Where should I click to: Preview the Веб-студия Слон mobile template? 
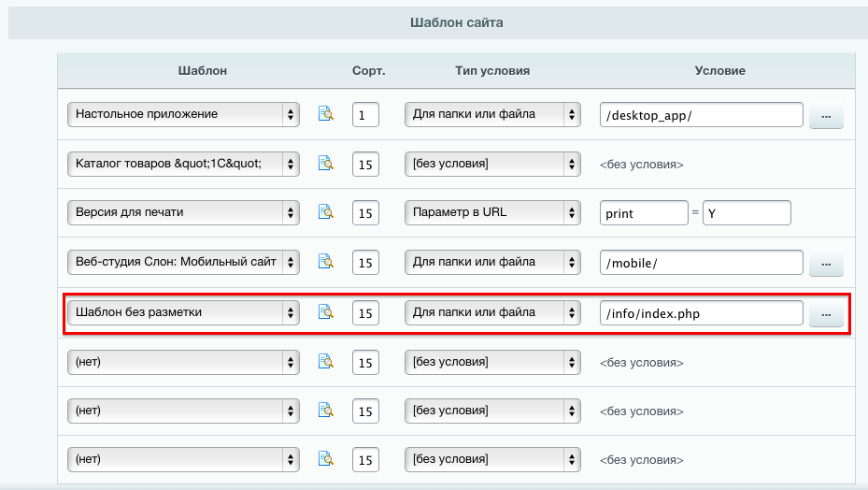325,263
